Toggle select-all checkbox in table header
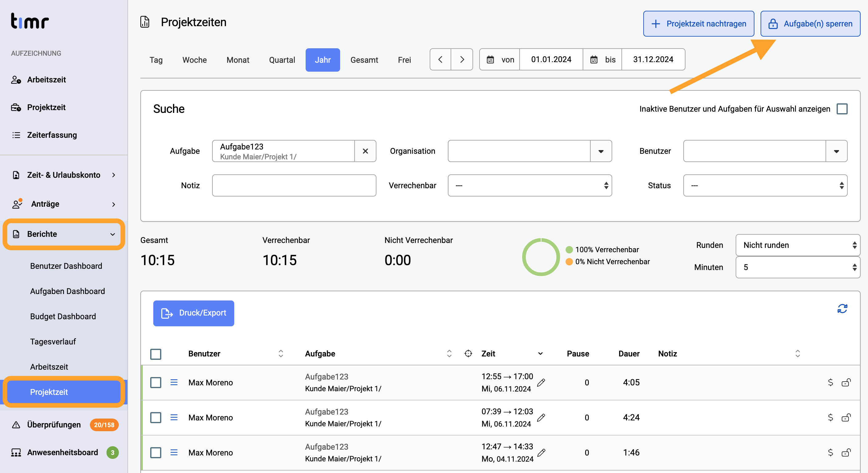Screen dimensions: 868x473 click(155, 354)
